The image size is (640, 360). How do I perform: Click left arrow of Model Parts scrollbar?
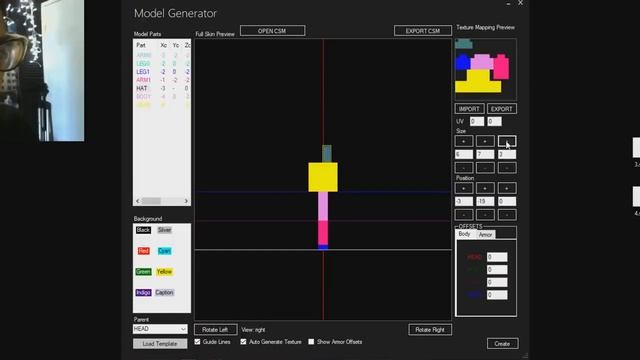(x=138, y=201)
